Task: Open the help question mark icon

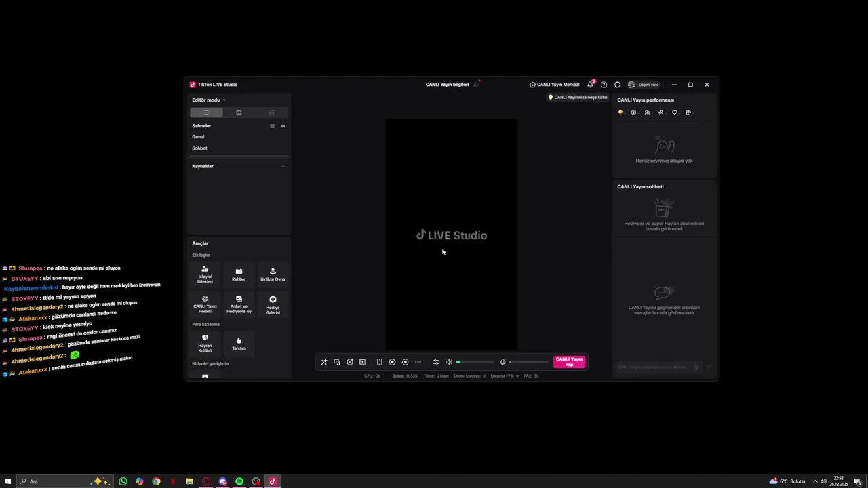Action: (x=604, y=85)
